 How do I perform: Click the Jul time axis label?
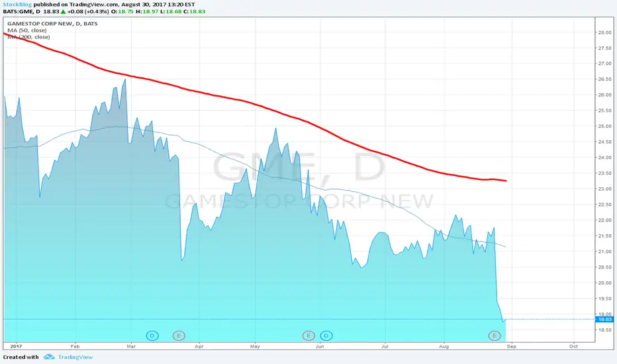click(385, 346)
